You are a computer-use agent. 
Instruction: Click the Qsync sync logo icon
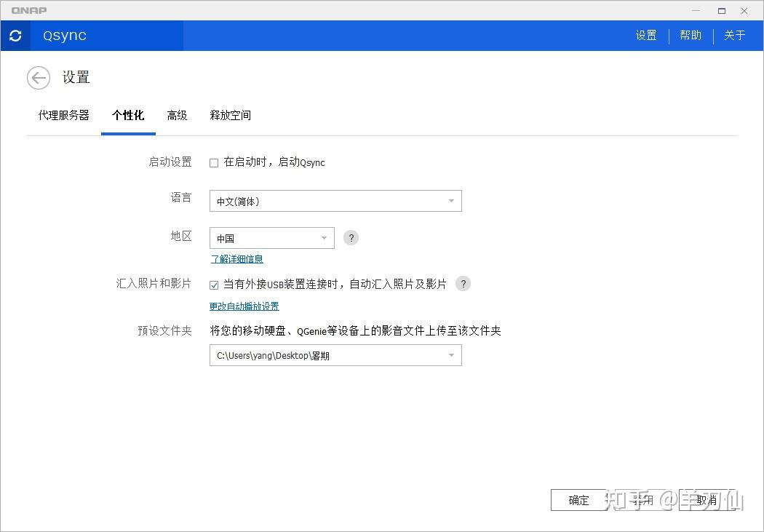click(15, 35)
